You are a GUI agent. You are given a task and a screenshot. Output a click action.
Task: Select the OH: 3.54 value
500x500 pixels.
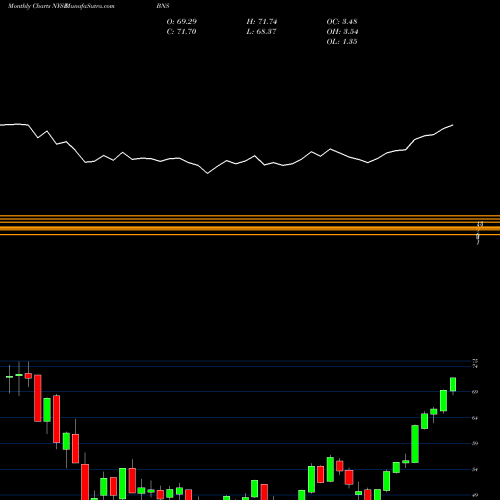342,32
